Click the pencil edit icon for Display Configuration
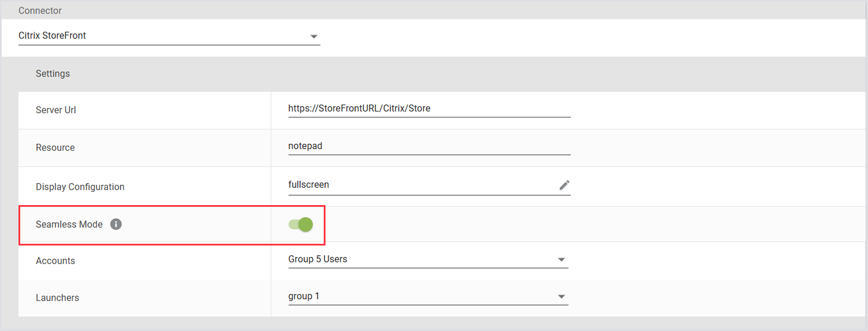Image resolution: width=868 pixels, height=331 pixels. [564, 185]
